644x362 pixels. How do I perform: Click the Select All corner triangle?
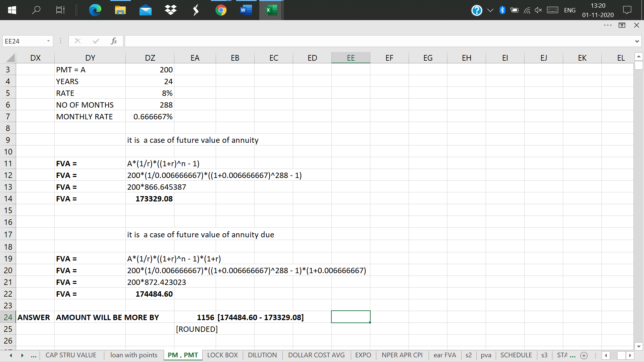pyautogui.click(x=10, y=58)
